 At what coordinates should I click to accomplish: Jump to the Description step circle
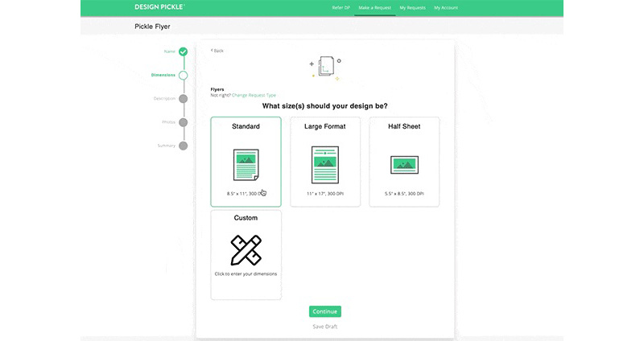coord(184,98)
